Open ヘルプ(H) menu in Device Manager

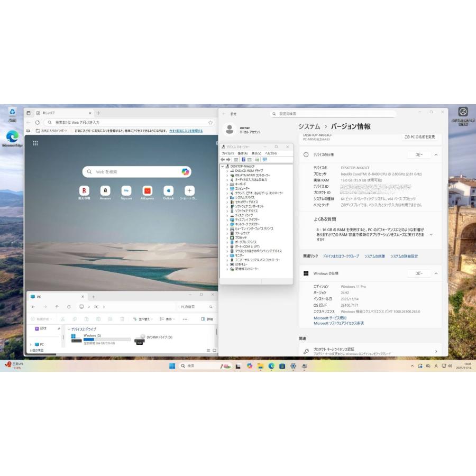click(271, 153)
